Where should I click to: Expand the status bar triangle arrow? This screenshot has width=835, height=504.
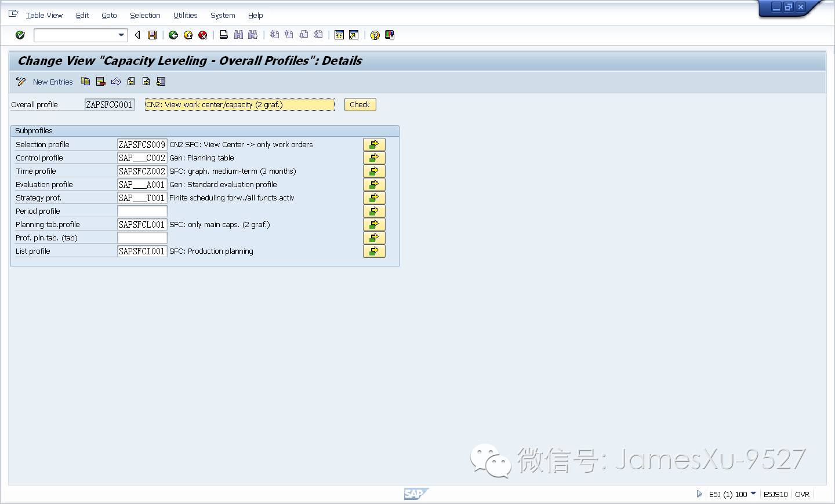[699, 494]
